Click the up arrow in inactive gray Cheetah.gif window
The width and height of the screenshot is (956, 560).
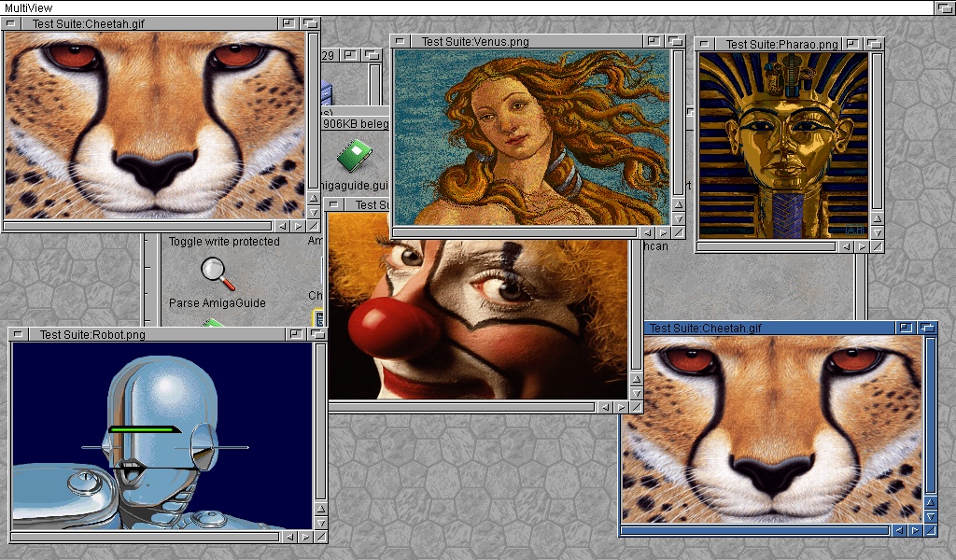click(313, 198)
